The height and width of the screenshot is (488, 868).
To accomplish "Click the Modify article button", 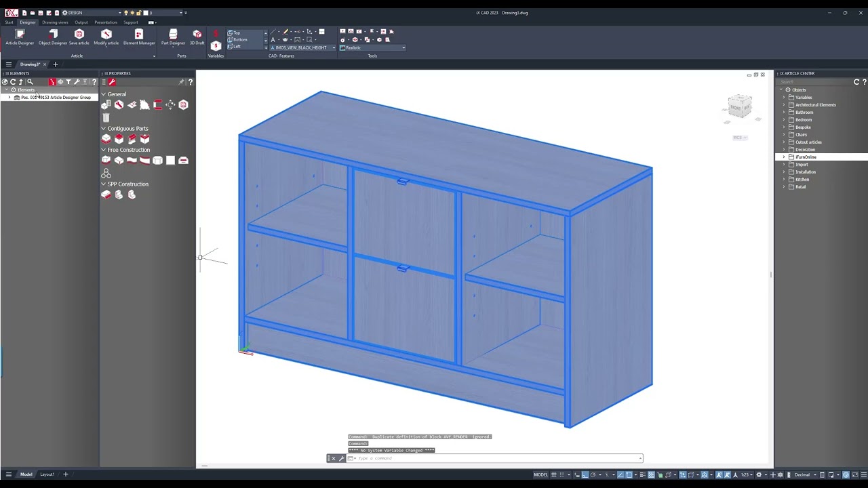I will click(x=106, y=37).
